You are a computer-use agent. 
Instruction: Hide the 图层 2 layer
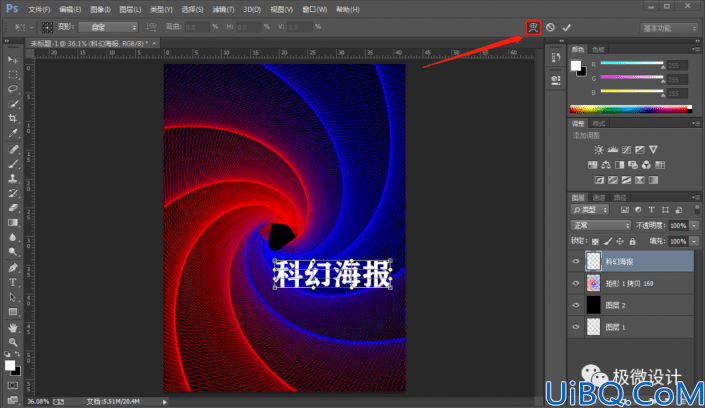(576, 305)
